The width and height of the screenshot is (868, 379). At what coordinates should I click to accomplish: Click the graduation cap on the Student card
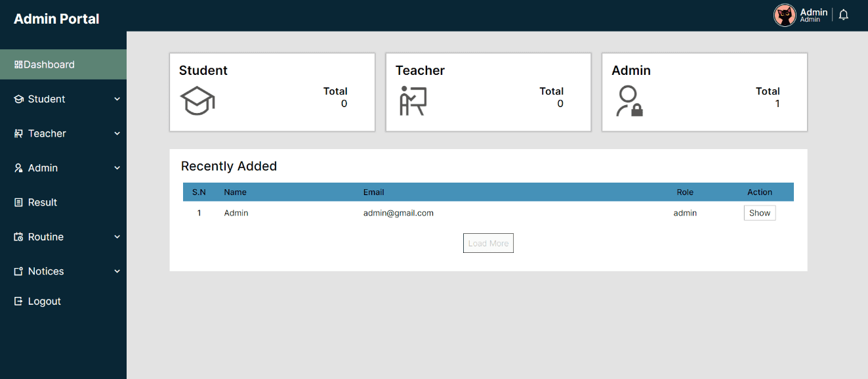pos(196,100)
